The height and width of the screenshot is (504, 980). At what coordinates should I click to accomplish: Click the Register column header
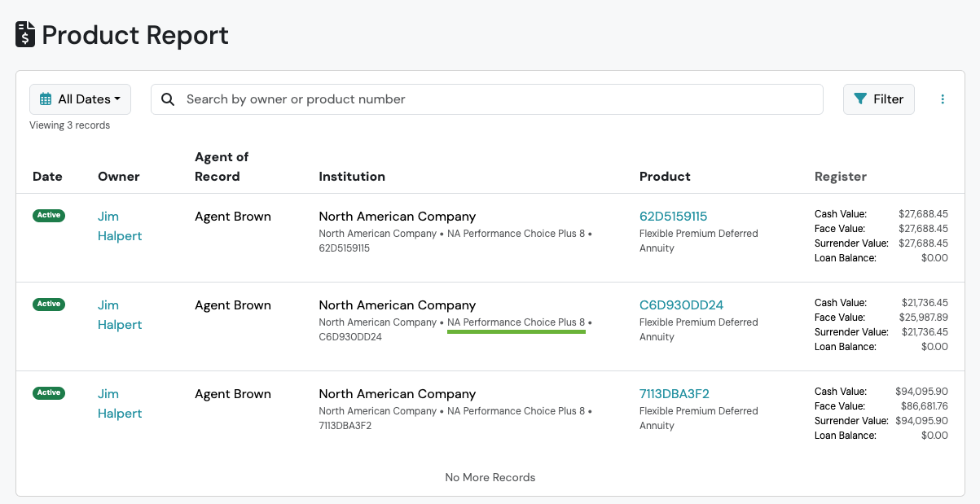click(841, 177)
